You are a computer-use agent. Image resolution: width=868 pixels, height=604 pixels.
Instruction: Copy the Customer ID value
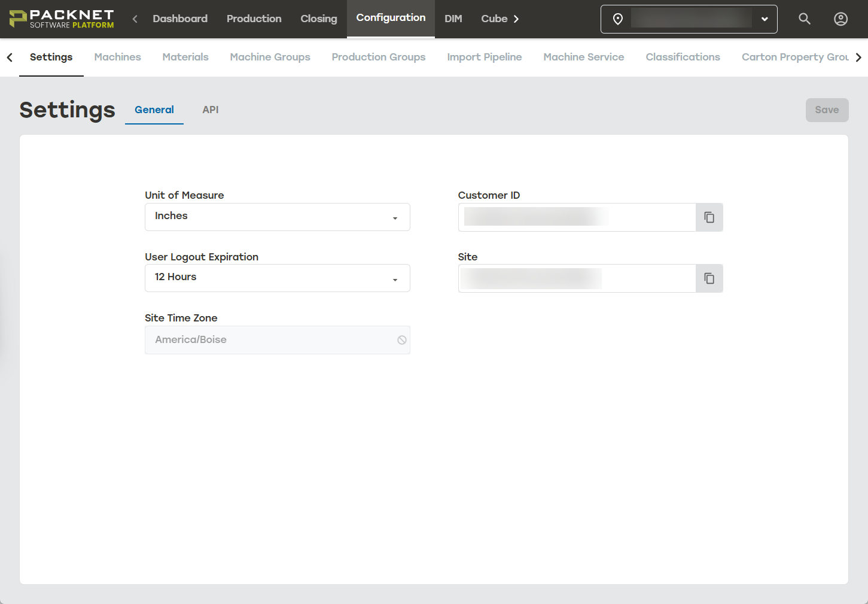[x=709, y=217]
